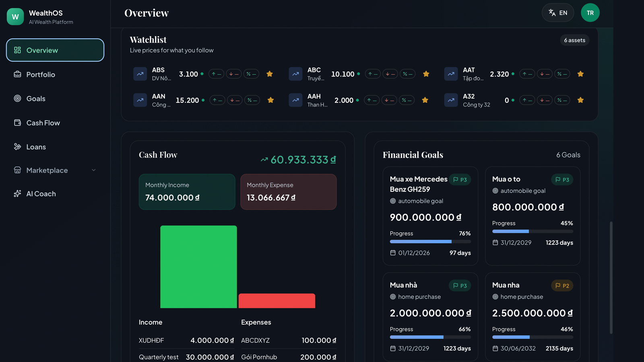The width and height of the screenshot is (644, 362).
Task: Open the EN language selector
Action: (558, 13)
